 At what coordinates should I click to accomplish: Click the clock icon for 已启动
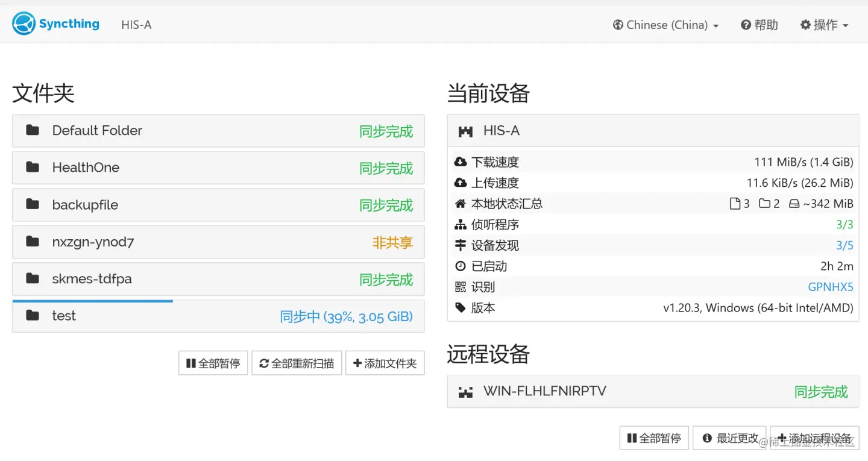tap(461, 266)
